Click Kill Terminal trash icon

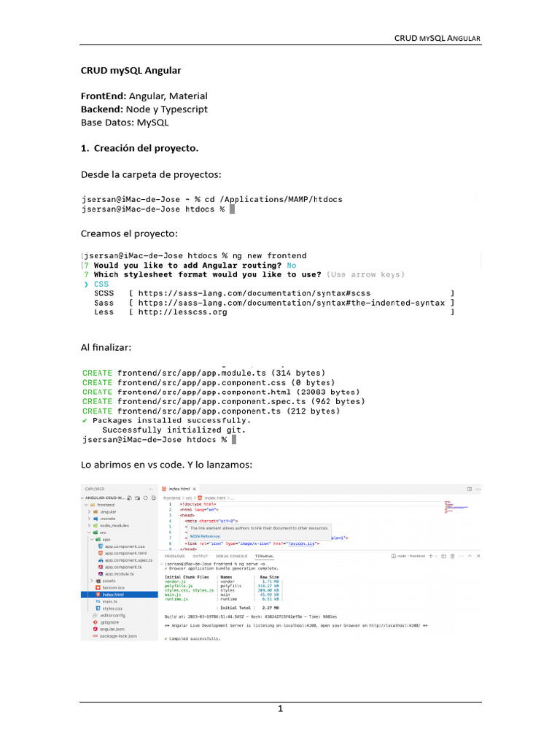452,556
